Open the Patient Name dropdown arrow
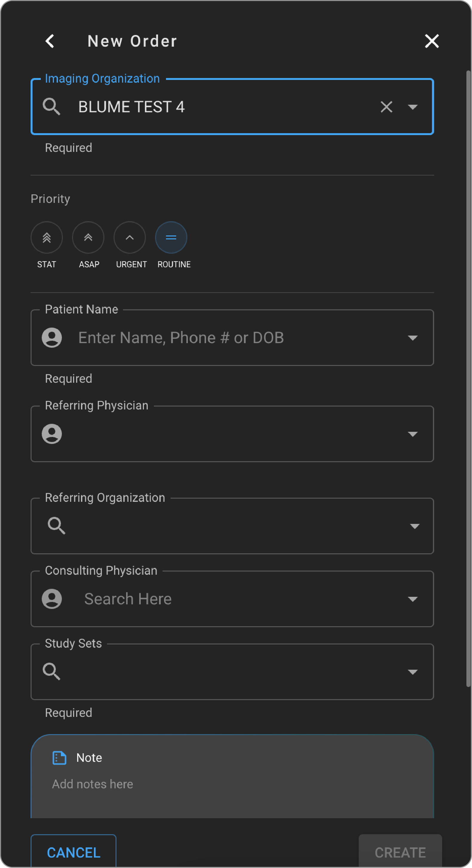 click(413, 338)
